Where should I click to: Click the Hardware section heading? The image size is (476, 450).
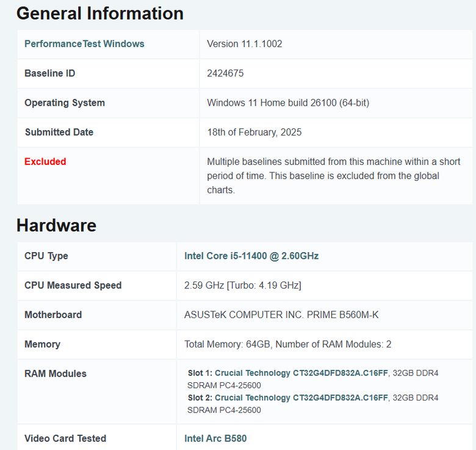[x=57, y=225]
